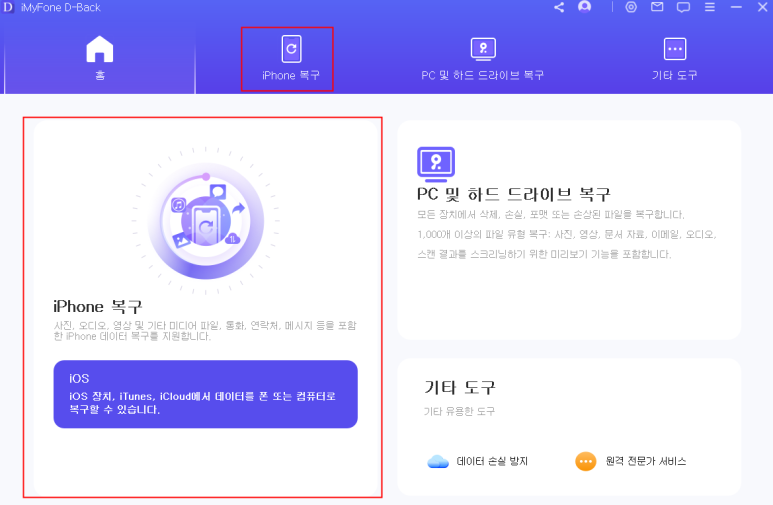
Task: Click the iMyFone D-Back app logo
Action: point(7,7)
